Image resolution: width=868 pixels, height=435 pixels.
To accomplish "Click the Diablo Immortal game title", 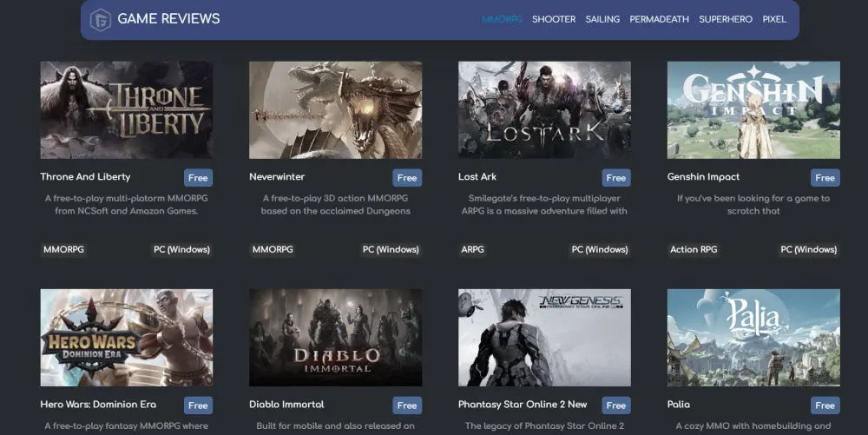I will tap(286, 405).
